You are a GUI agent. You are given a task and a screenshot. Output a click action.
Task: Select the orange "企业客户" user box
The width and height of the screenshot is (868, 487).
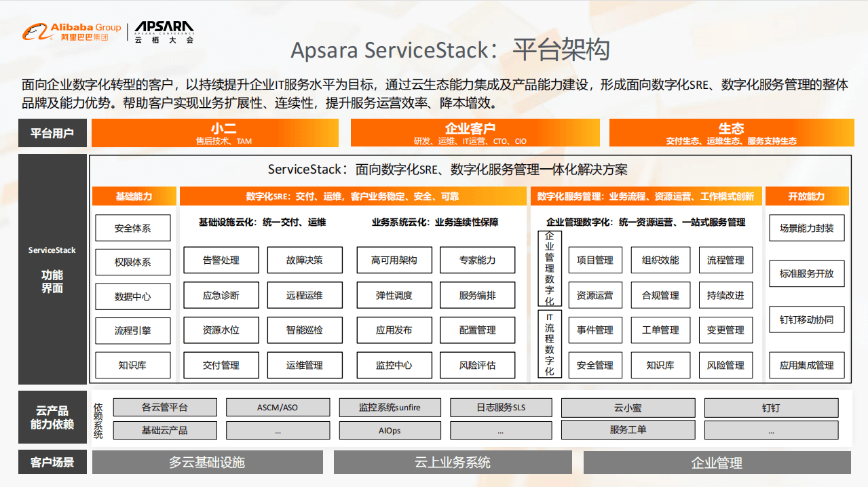(x=475, y=133)
